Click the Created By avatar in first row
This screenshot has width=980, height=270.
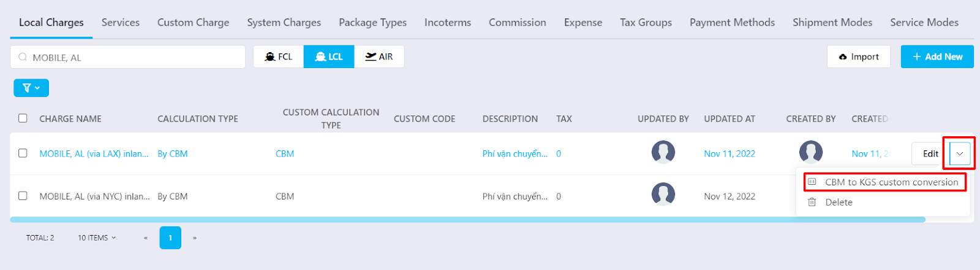[811, 152]
